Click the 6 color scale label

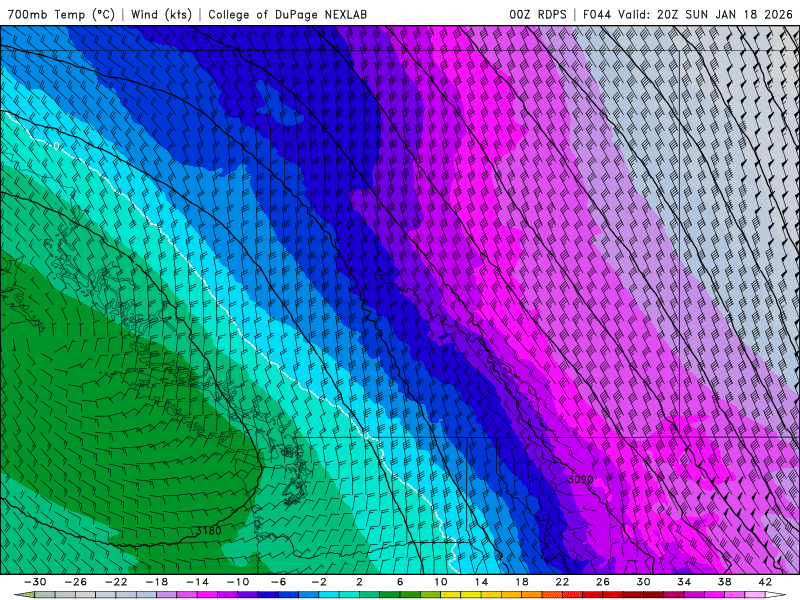click(400, 582)
